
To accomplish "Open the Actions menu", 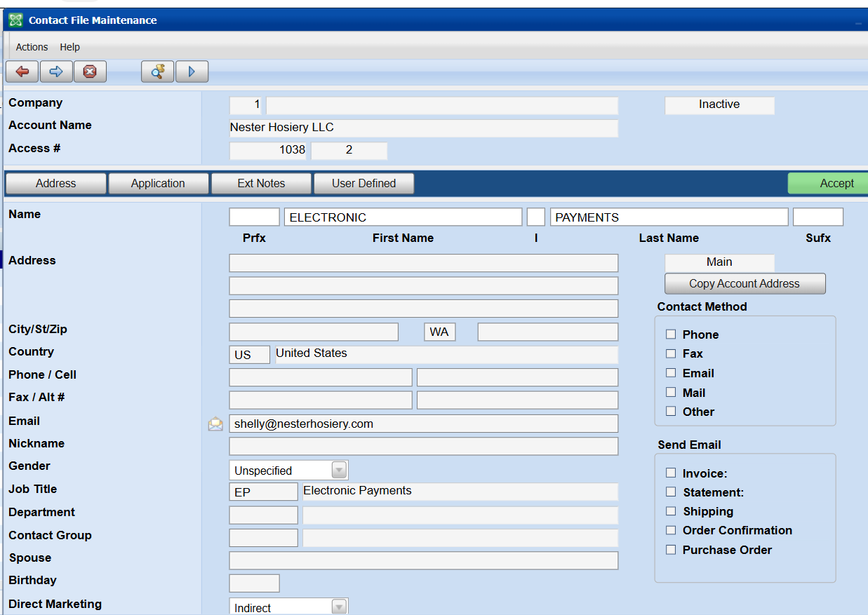I will pos(32,47).
